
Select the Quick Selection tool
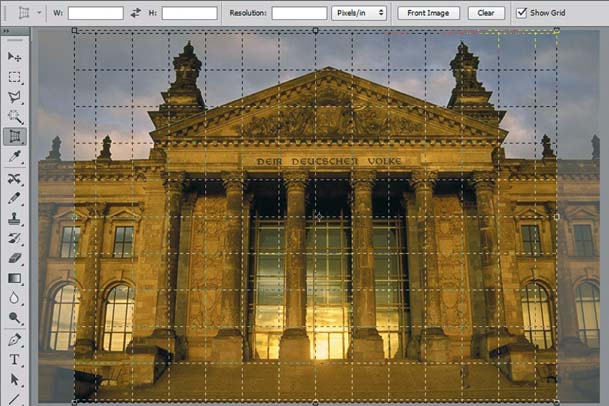click(x=14, y=116)
